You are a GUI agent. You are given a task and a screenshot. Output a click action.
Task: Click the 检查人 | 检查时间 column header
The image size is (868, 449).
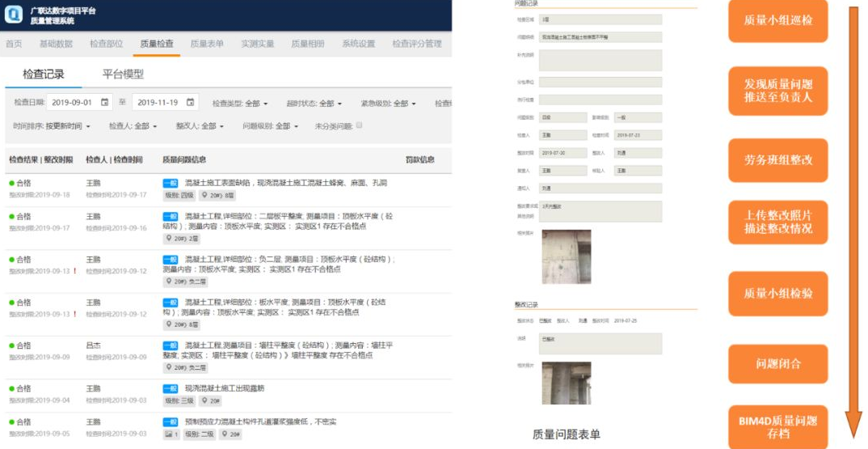pos(114,159)
